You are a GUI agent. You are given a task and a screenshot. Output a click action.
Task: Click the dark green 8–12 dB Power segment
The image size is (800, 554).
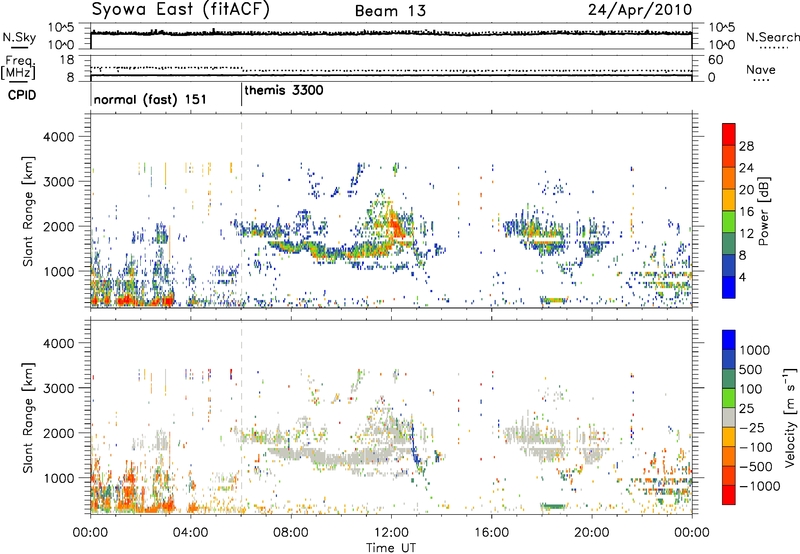pos(729,243)
